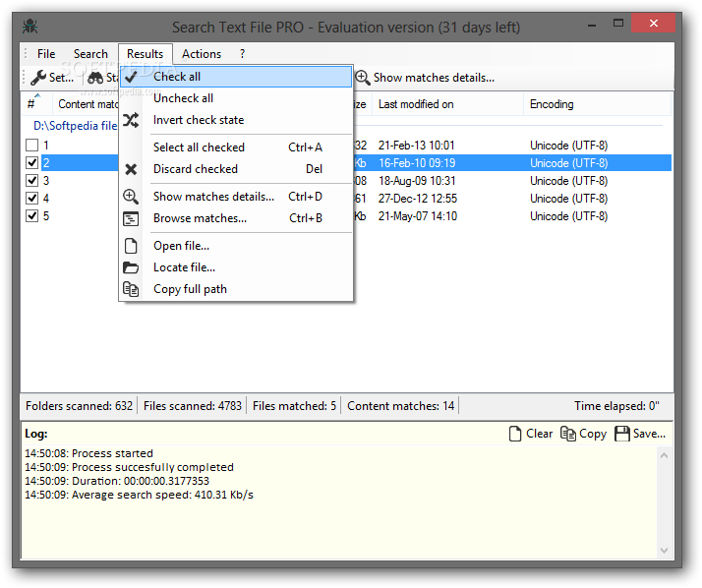The width and height of the screenshot is (702, 588).
Task: Select the date 27-Dec-12 12:55
Action: 417,199
